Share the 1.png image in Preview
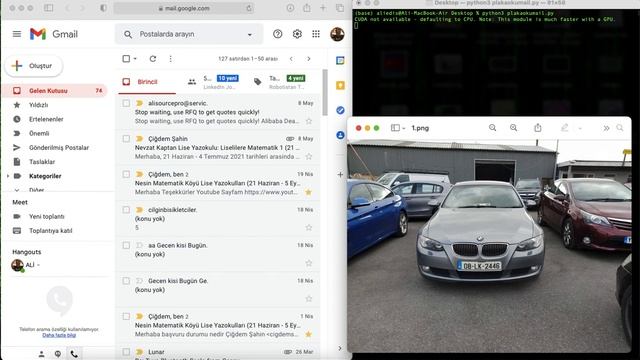Image resolution: width=640 pixels, height=360 pixels. click(x=538, y=128)
